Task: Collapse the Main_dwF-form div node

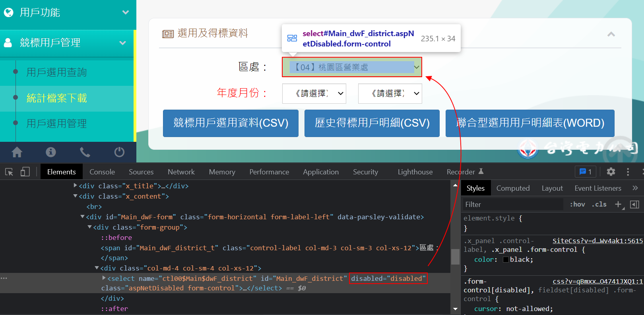Action: pos(83,216)
